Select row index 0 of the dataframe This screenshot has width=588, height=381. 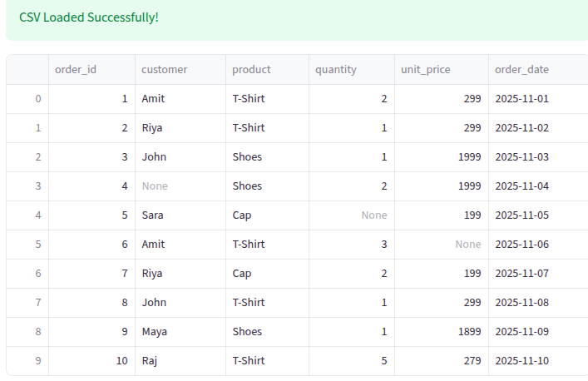click(37, 99)
